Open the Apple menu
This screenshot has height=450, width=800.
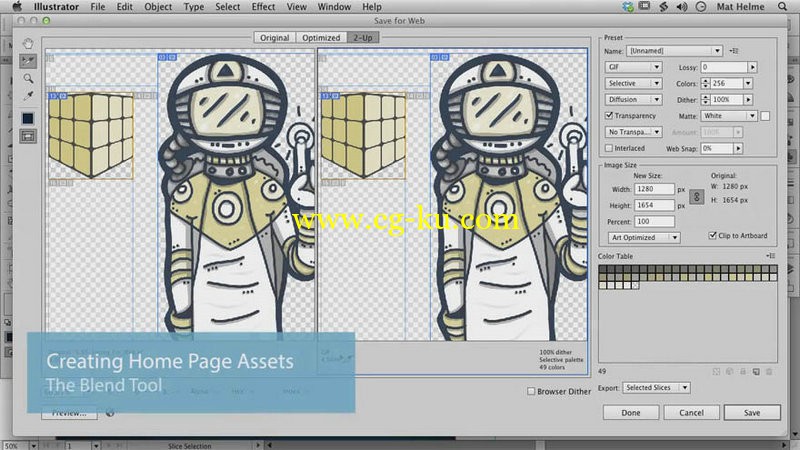pyautogui.click(x=17, y=7)
